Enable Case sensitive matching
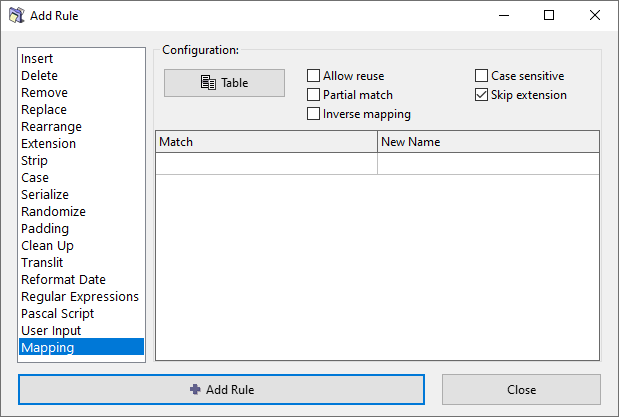Viewport: 619px width, 417px height. coord(482,76)
